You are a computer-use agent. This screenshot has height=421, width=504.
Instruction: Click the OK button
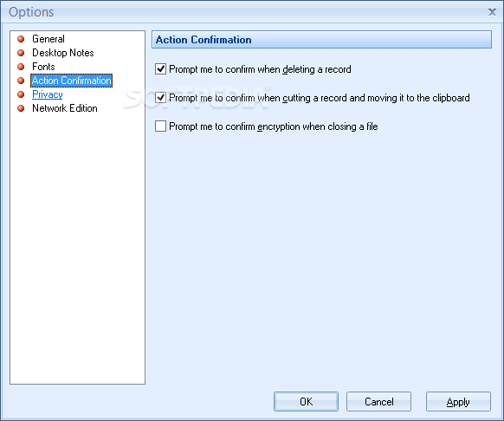click(306, 401)
